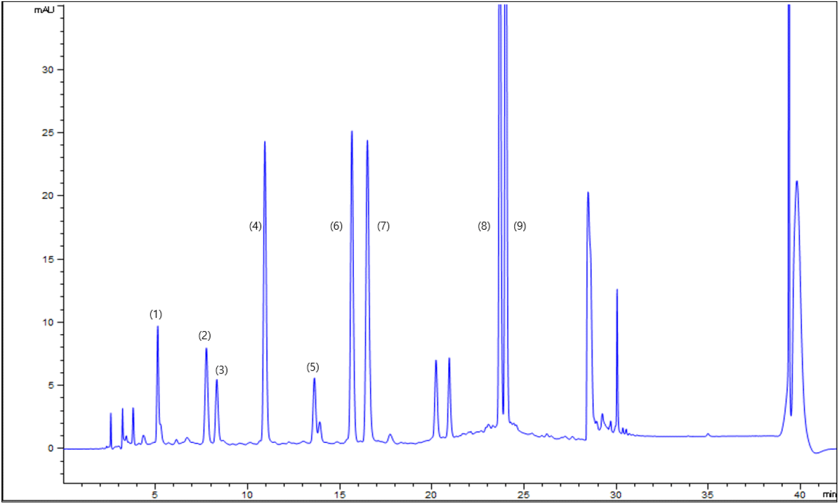Click the 25 value on the y-axis
This screenshot has height=504, width=839.
(48, 133)
